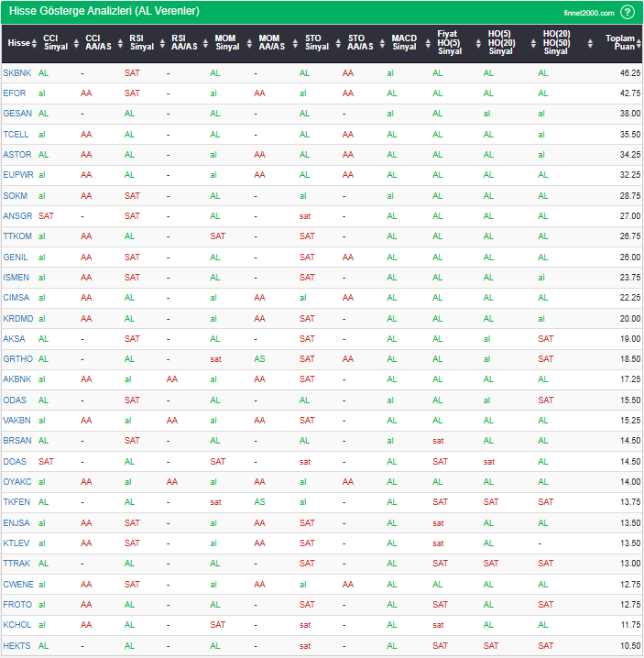Open the help question mark icon

[x=627, y=12]
